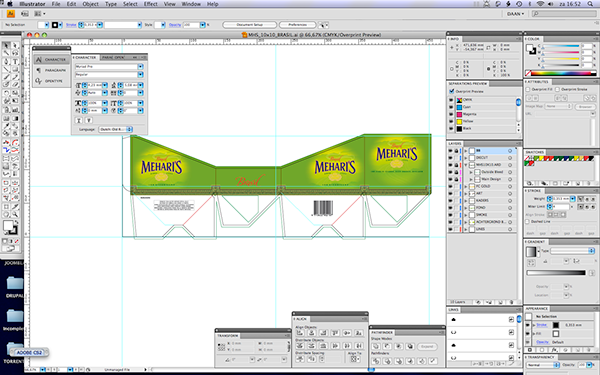The image size is (600, 375).
Task: Click Crop pathfinder icon
Action: click(411, 361)
